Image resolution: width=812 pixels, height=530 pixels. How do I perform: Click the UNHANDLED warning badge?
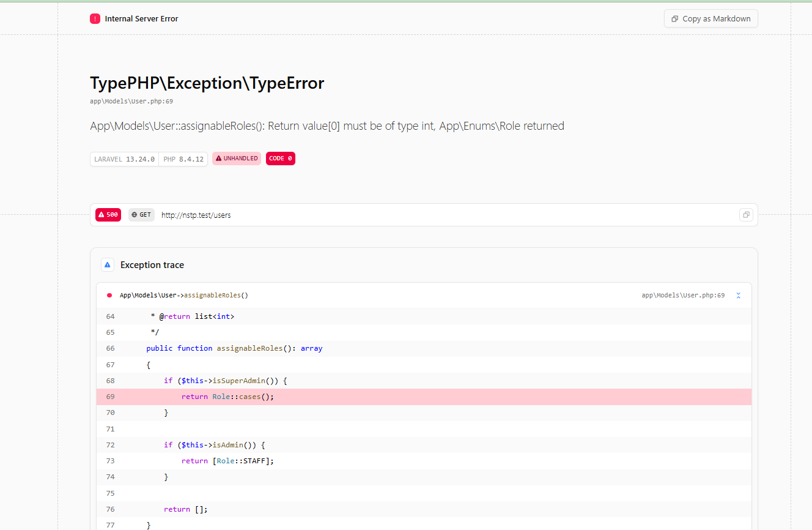[x=237, y=159]
